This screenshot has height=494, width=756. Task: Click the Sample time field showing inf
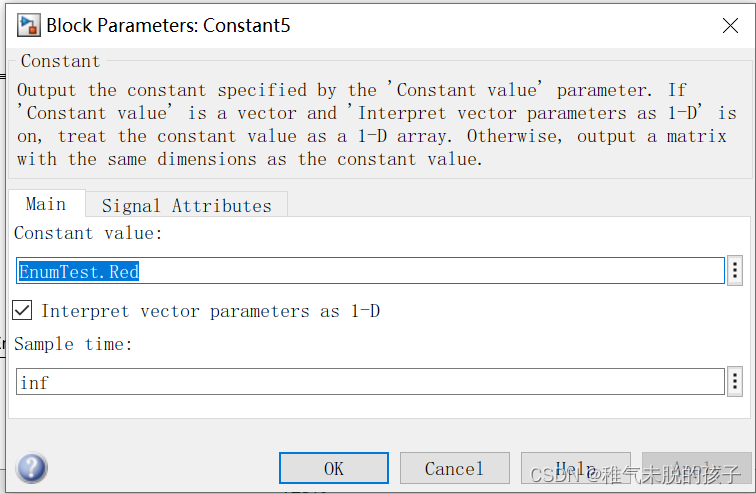[370, 382]
